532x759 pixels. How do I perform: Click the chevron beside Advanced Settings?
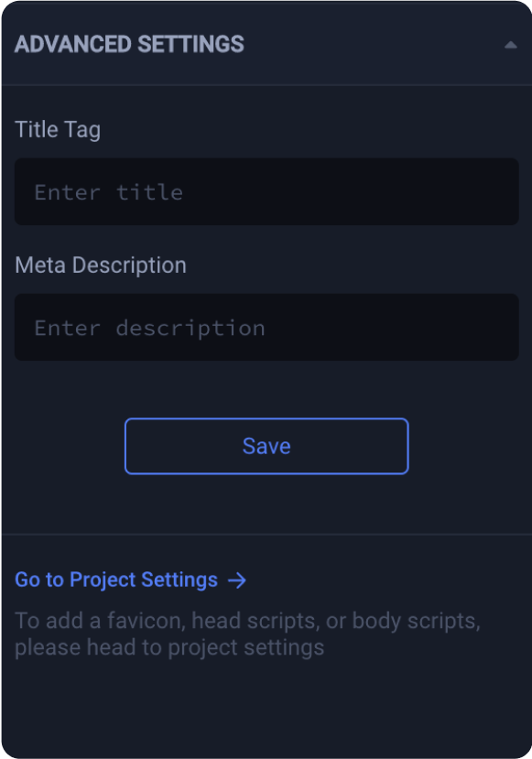coord(512,43)
